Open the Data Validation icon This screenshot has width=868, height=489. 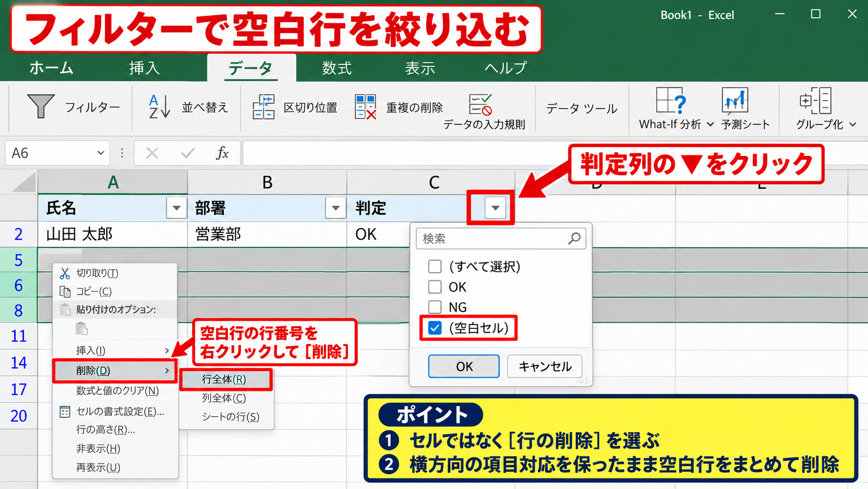pyautogui.click(x=480, y=104)
